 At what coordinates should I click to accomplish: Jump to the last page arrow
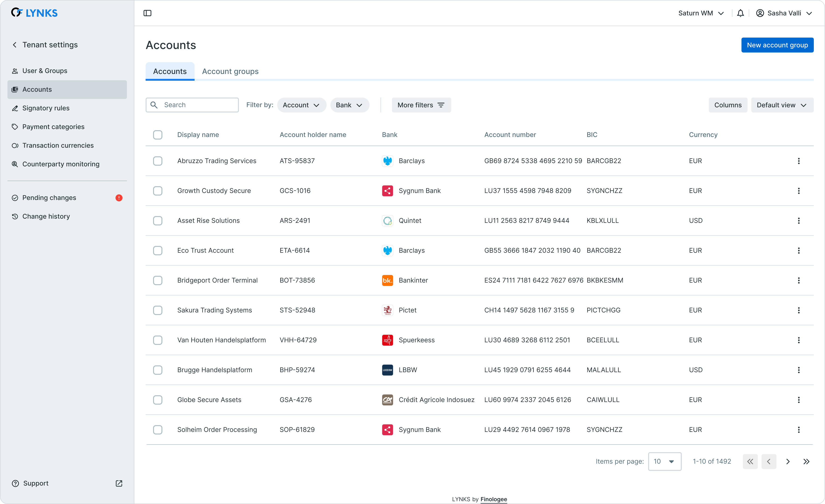point(806,462)
